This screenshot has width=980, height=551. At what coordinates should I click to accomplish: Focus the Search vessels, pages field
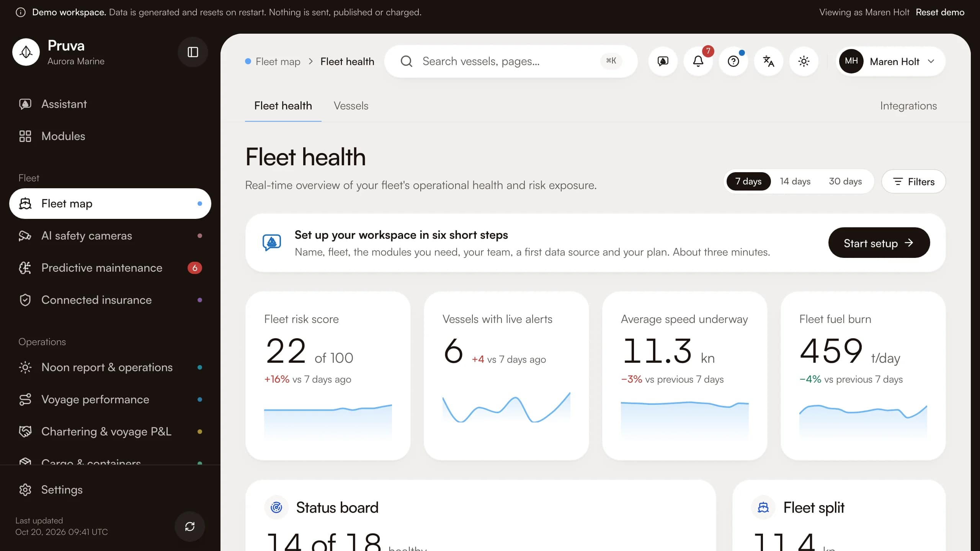[x=511, y=61]
